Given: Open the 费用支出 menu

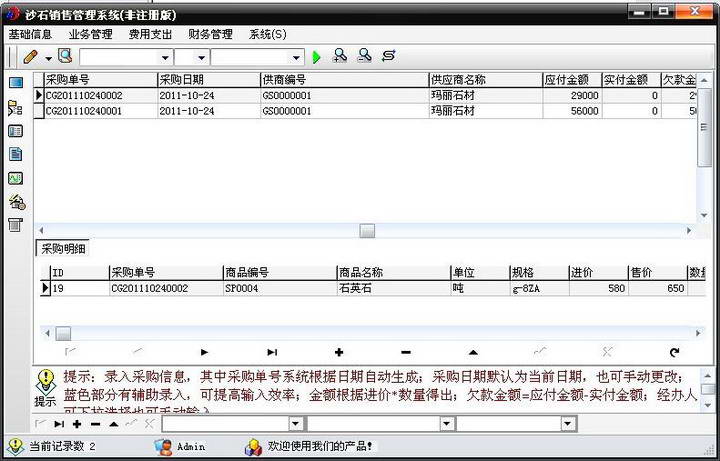Looking at the screenshot, I should [150, 34].
